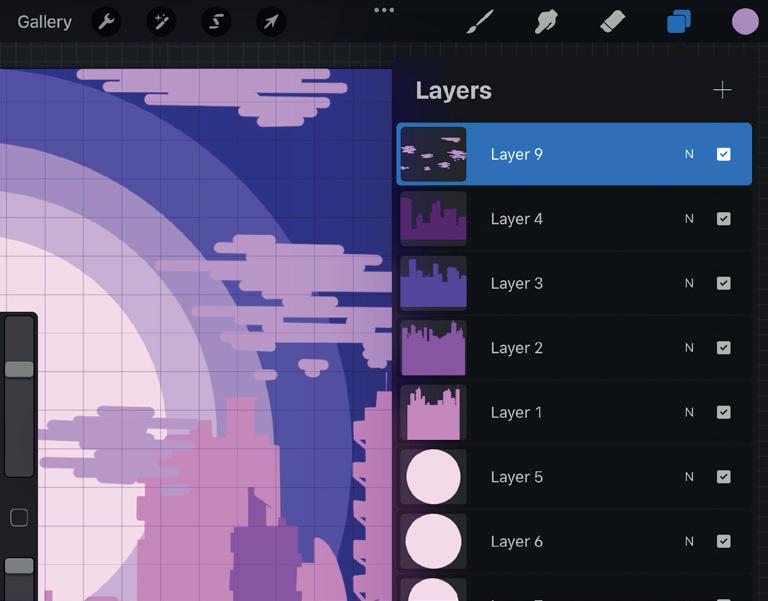The height and width of the screenshot is (601, 768).
Task: Open the Adjustments magic wand menu
Action: [161, 22]
